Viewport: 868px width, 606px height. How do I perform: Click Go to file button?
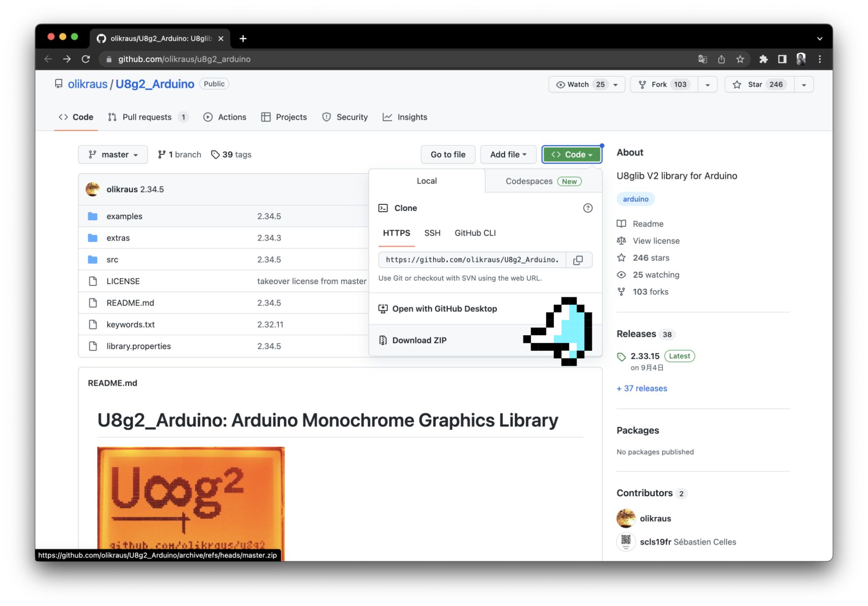coord(448,154)
